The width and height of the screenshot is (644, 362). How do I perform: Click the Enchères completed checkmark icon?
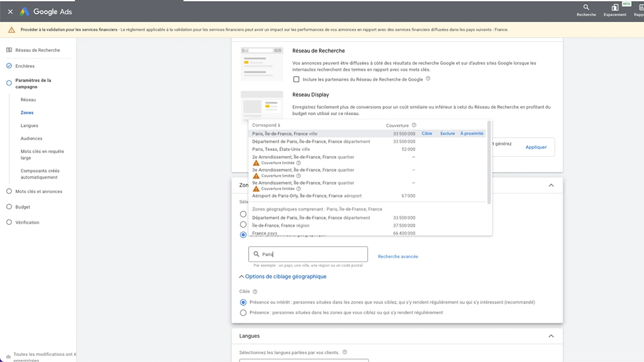click(x=9, y=66)
